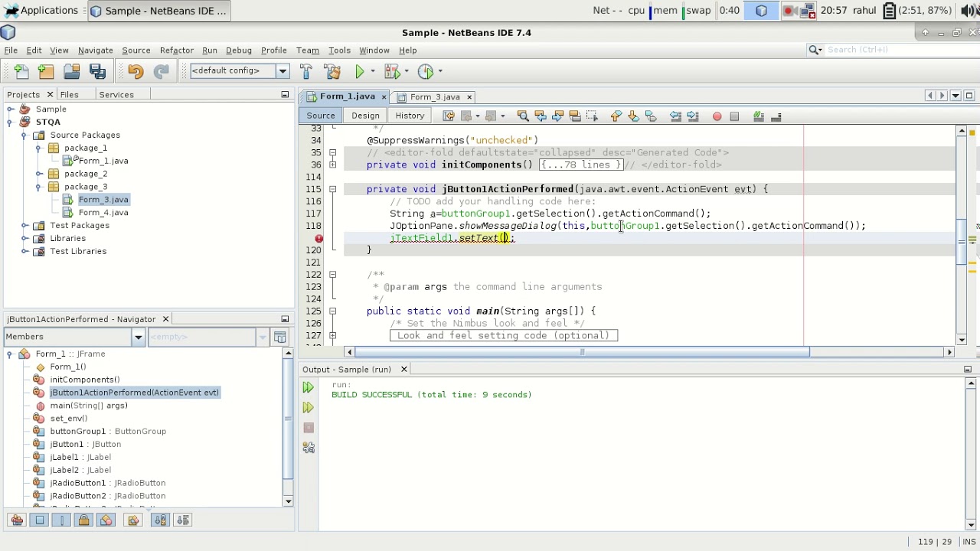Toggle Bookmark in editor toolbar
The image size is (980, 551).
pyautogui.click(x=651, y=116)
